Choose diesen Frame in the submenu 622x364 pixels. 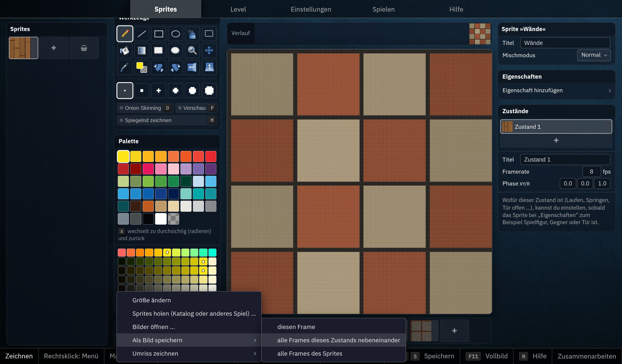(x=334, y=327)
